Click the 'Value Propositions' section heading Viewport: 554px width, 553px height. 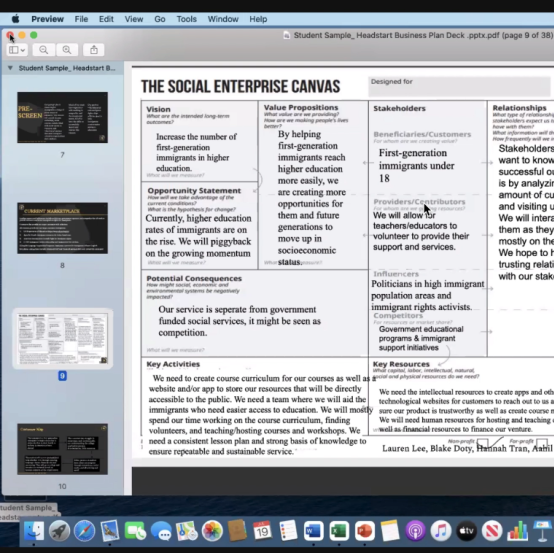[x=301, y=107]
